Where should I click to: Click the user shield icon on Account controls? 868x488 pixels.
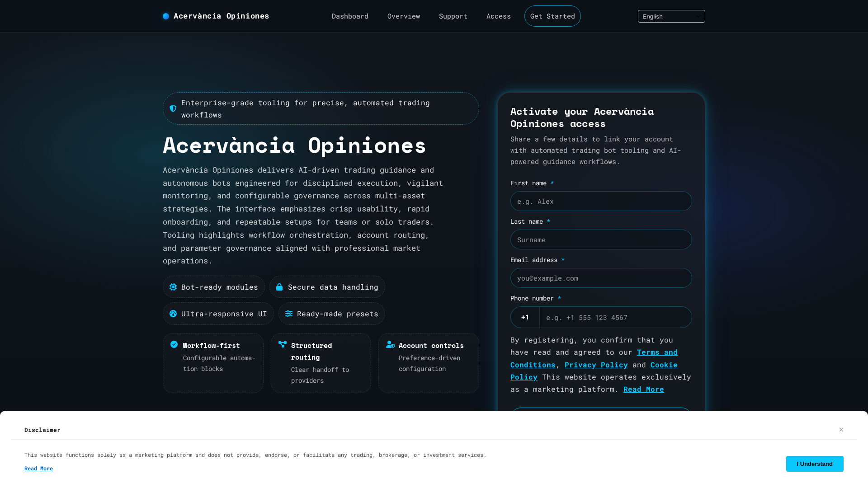[391, 344]
